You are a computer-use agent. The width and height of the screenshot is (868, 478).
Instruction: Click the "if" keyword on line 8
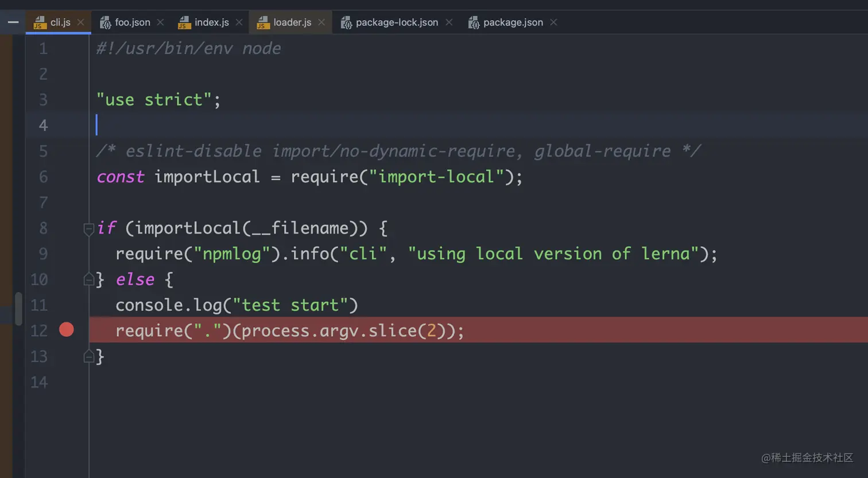pos(106,228)
